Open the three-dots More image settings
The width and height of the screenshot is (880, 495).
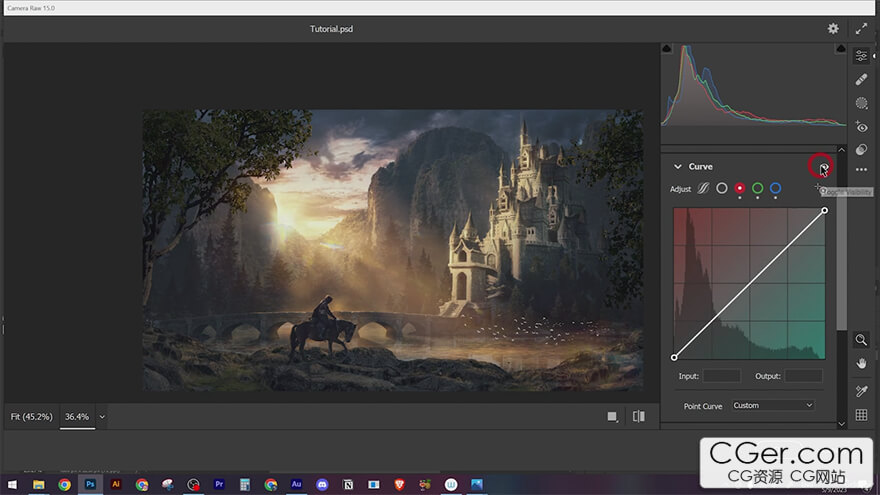[x=861, y=169]
